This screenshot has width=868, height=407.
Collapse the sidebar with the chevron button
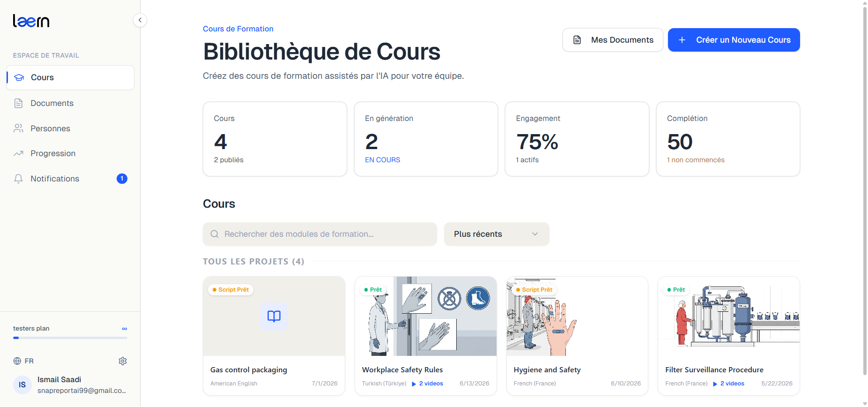140,20
